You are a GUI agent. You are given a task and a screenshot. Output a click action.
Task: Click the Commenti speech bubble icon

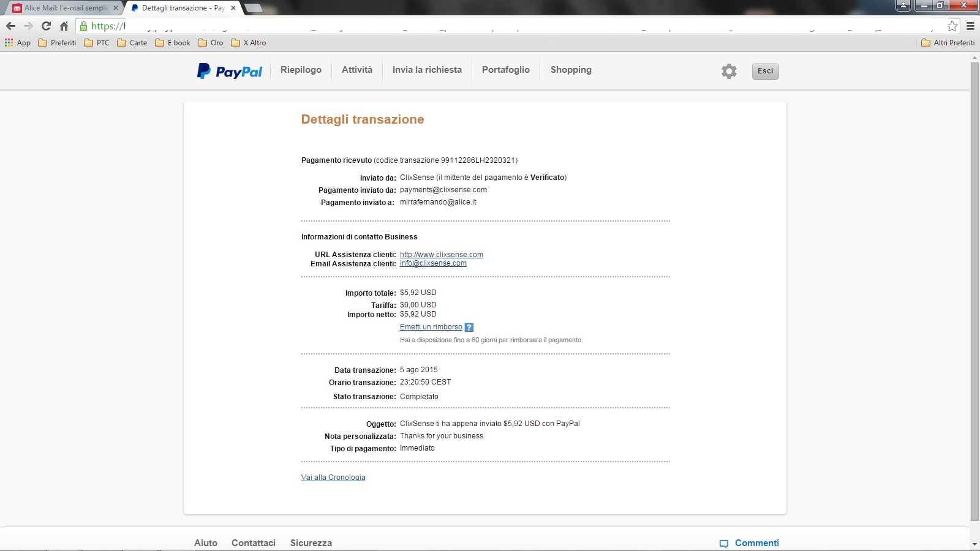pyautogui.click(x=724, y=544)
